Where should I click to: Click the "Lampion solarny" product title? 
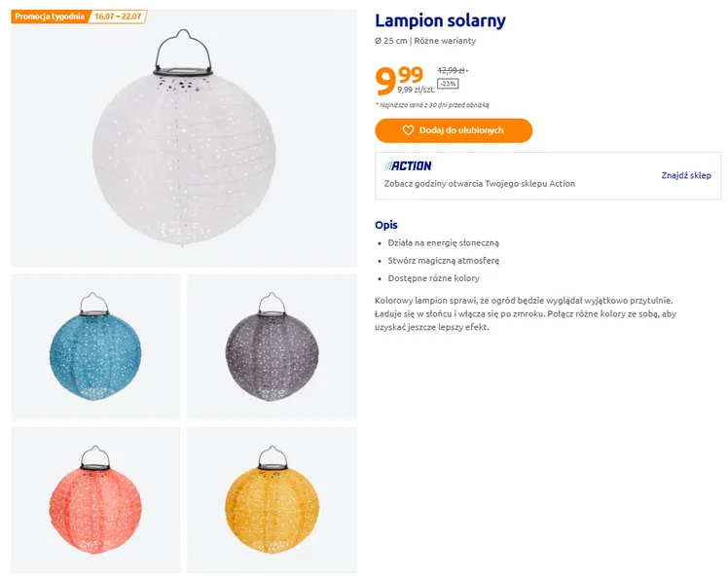pos(440,20)
